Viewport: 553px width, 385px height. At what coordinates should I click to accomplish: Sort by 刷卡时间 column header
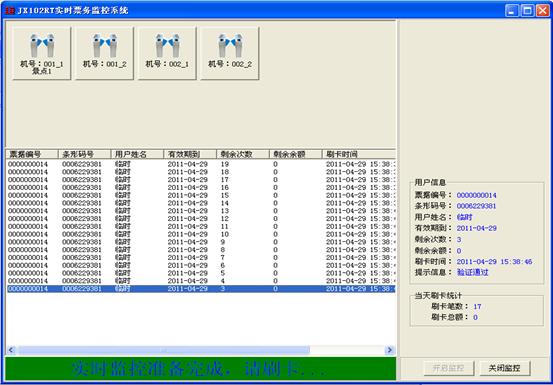[359, 154]
